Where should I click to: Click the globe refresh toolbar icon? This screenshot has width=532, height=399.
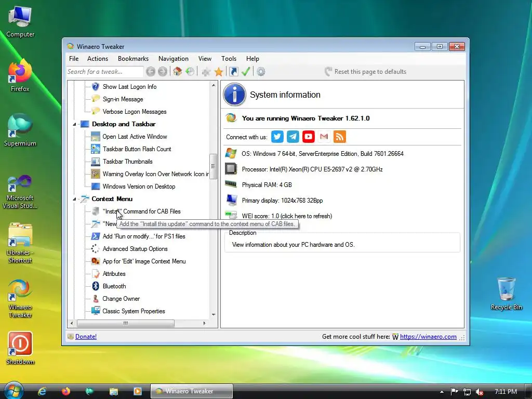pos(190,72)
